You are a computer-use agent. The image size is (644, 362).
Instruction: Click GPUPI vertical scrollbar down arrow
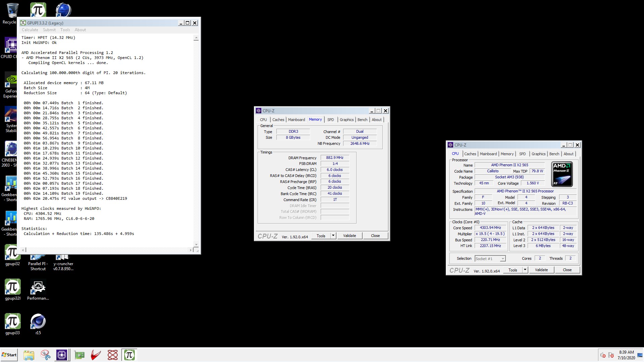196,244
